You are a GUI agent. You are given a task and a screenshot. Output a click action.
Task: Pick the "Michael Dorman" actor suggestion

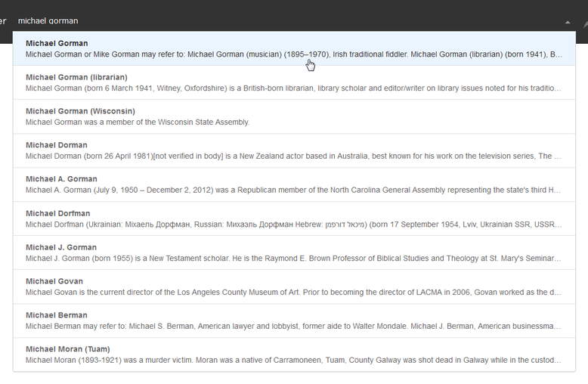pos(294,150)
